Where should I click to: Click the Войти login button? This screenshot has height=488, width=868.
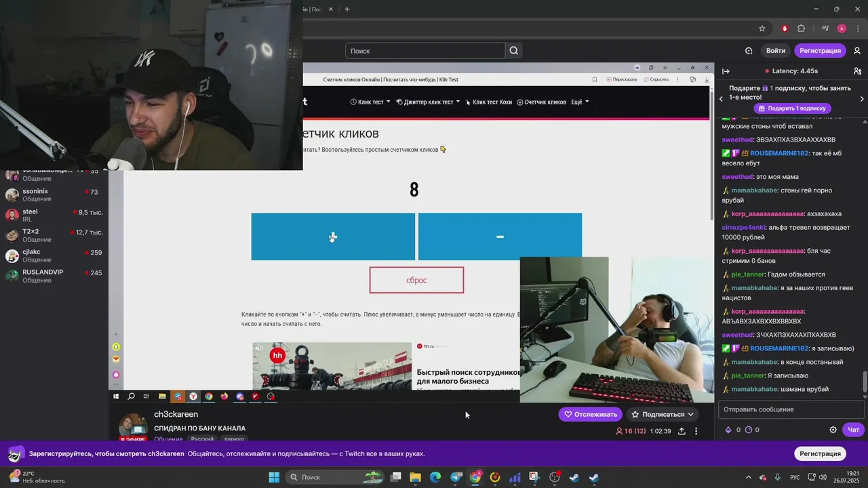point(776,50)
